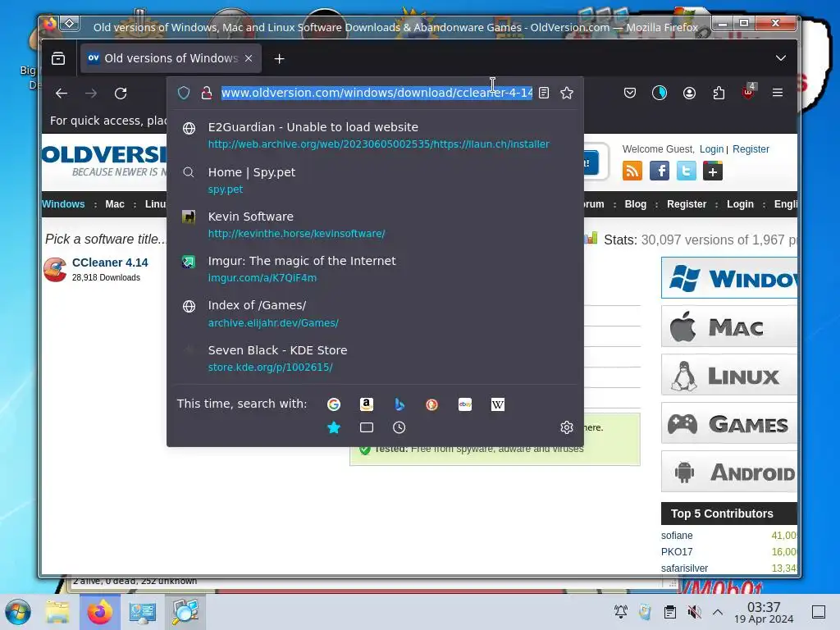The image size is (840, 630).
Task: Open the Twitter share icon
Action: 687,171
